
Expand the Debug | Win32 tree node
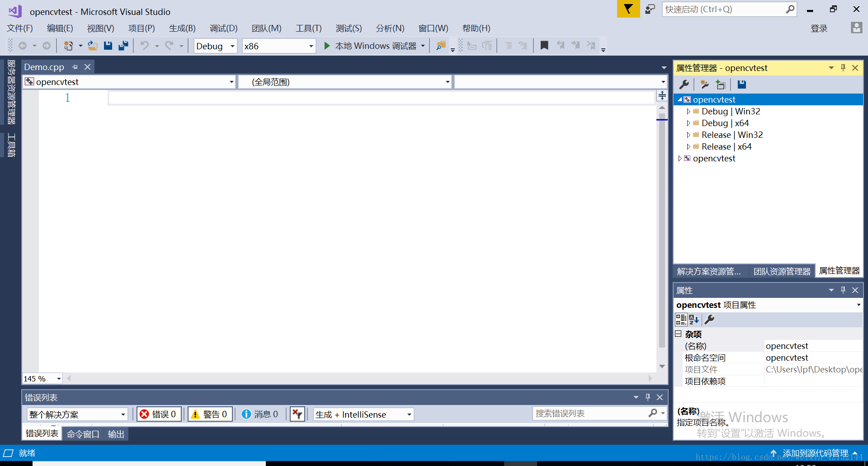[689, 111]
